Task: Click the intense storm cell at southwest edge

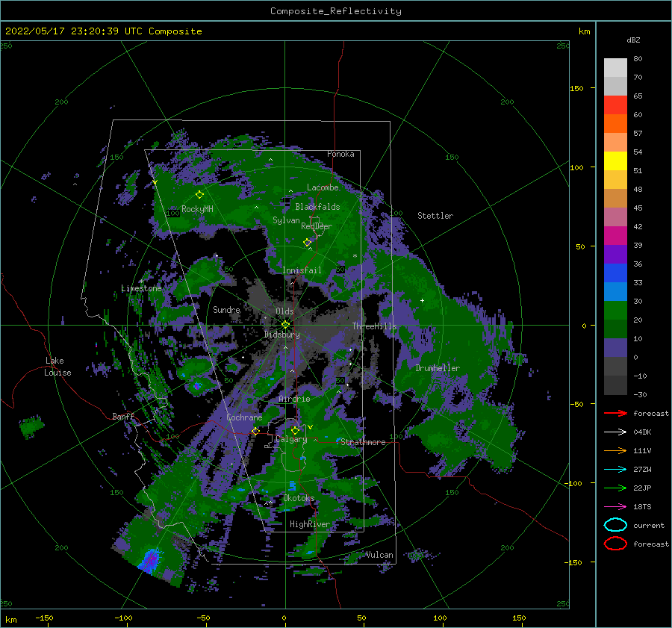Action: 150,559
